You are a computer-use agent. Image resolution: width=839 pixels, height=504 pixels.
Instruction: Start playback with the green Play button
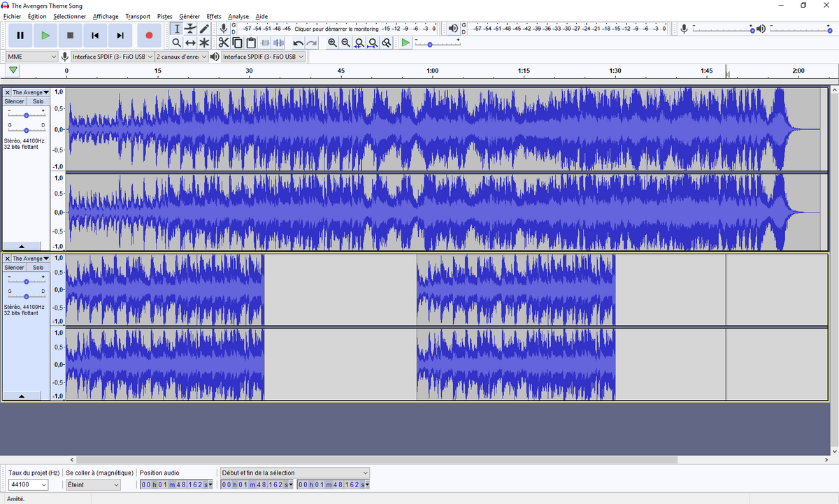click(x=45, y=35)
